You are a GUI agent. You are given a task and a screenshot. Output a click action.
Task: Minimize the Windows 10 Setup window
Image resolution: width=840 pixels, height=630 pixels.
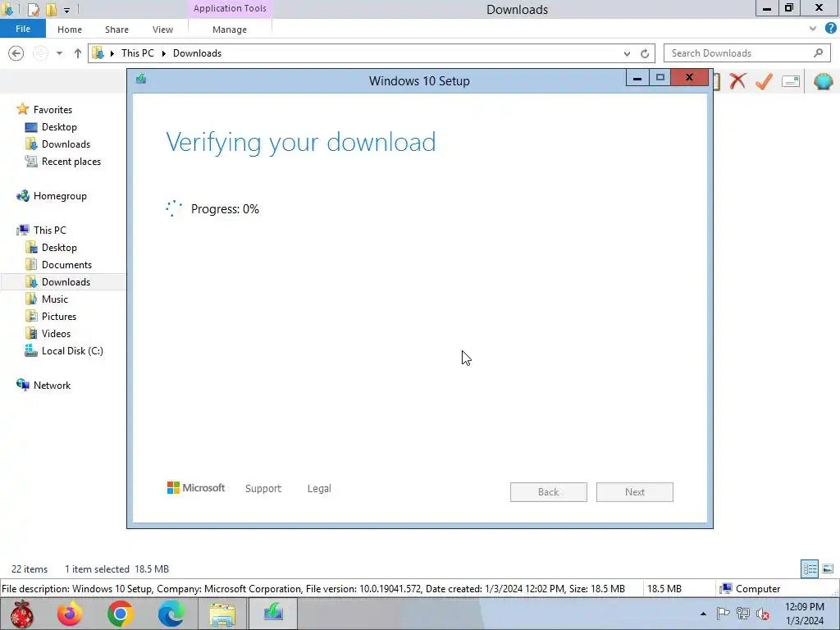[x=637, y=78]
